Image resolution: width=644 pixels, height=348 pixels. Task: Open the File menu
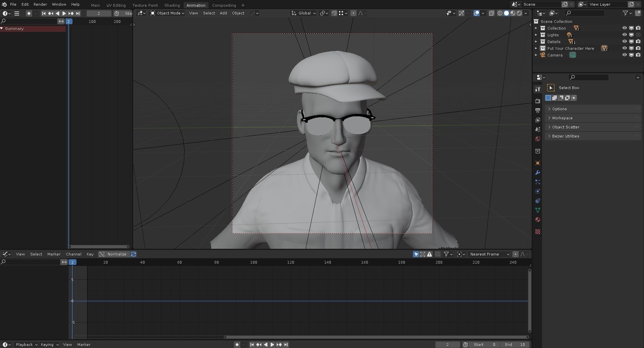[13, 4]
